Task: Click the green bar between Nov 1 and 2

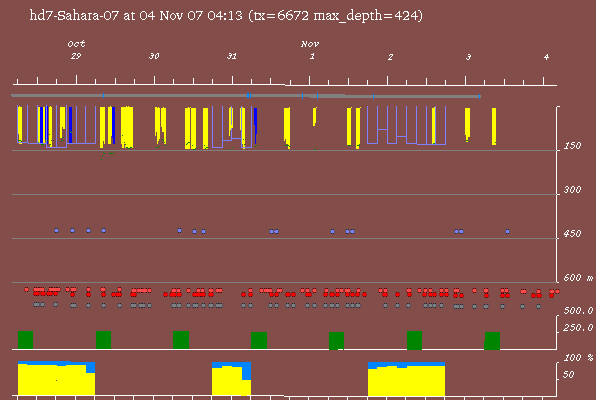Action: (x=336, y=341)
